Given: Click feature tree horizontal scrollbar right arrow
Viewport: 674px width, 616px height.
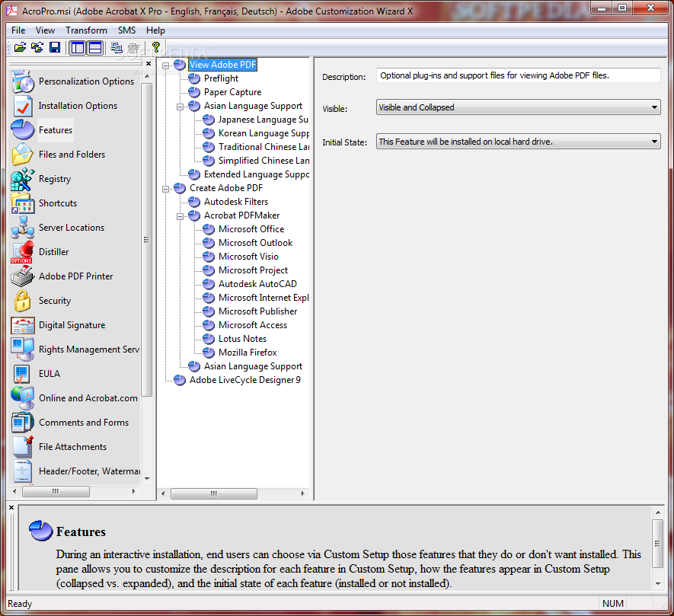Looking at the screenshot, I should click(302, 493).
